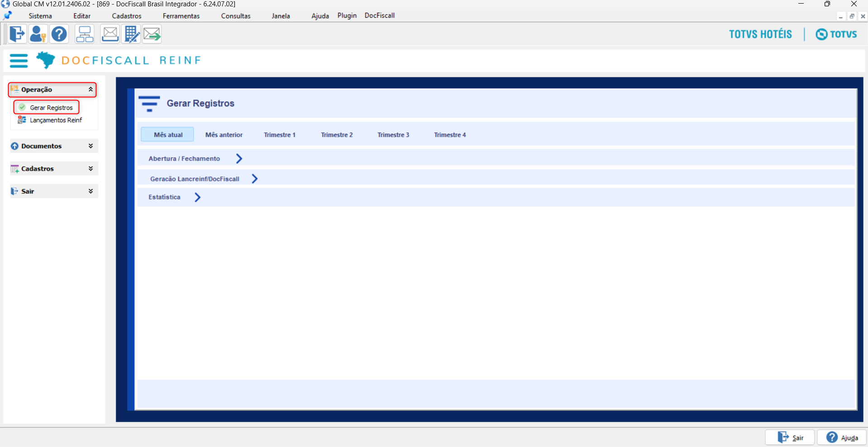This screenshot has height=447, width=868.
Task: Click the Global CM app icon in title bar
Action: click(5, 4)
